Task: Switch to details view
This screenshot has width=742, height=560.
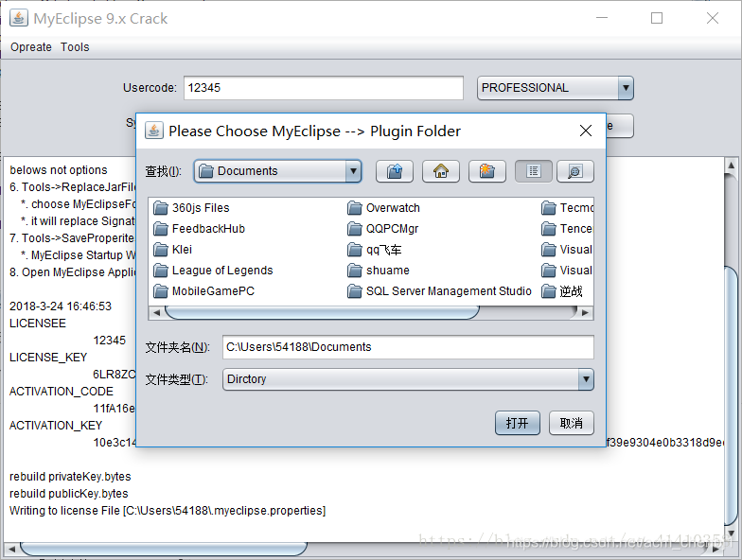Action: click(575, 170)
